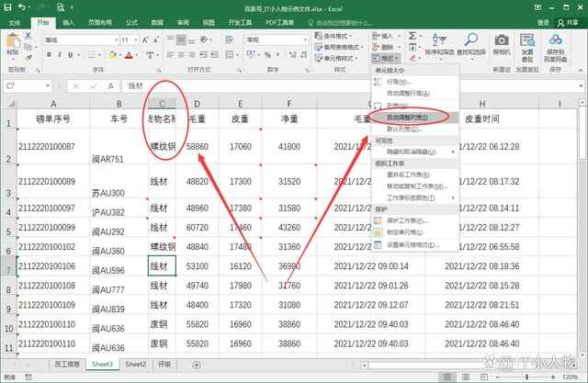Increase indent in alignment group
This screenshot has width=588, height=383.
(x=215, y=55)
